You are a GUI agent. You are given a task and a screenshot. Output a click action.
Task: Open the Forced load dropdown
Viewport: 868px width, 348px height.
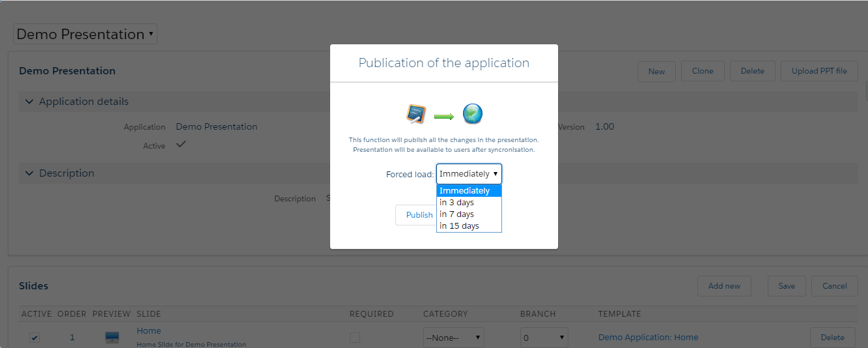469,174
